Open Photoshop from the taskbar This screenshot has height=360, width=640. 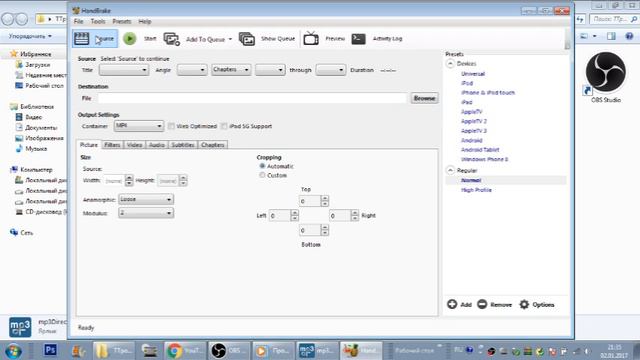(x=50, y=350)
